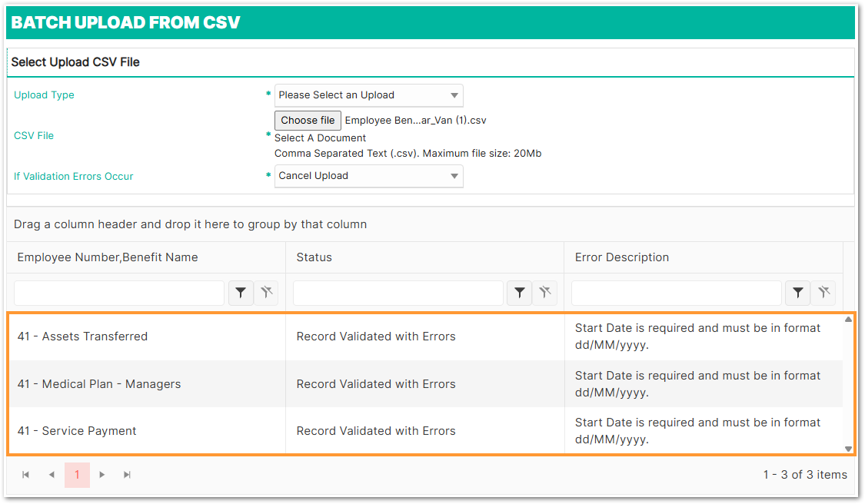Clear filter on Status column
865x504 pixels.
[545, 293]
